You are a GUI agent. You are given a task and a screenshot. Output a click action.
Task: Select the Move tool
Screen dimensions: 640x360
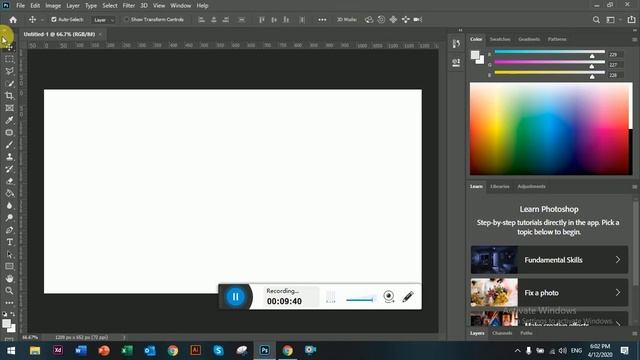coord(9,47)
